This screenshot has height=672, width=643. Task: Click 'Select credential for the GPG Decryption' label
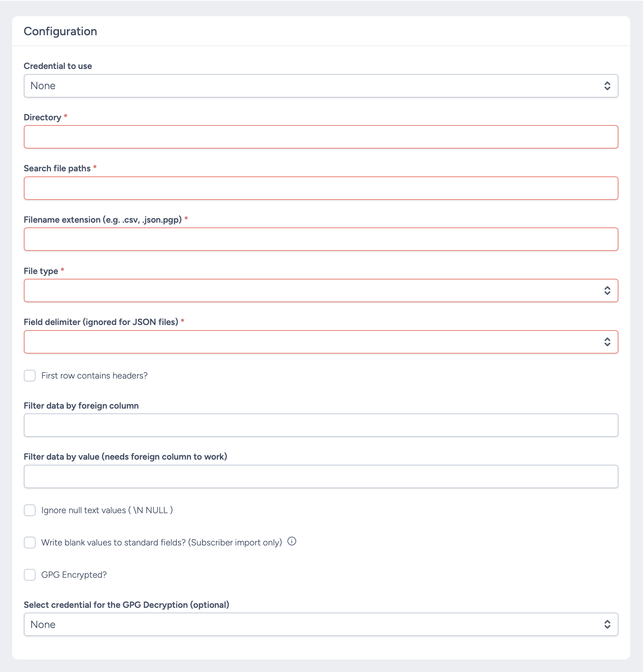pyautogui.click(x=126, y=605)
